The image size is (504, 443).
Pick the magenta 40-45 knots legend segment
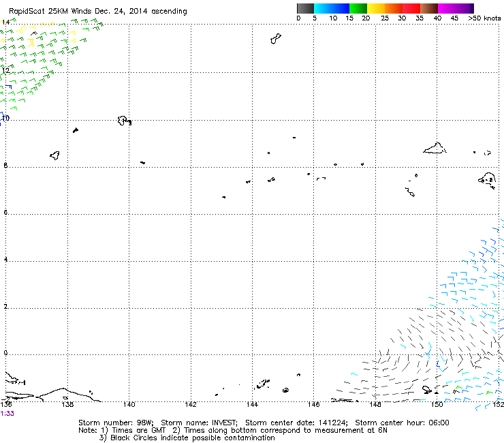[447, 8]
